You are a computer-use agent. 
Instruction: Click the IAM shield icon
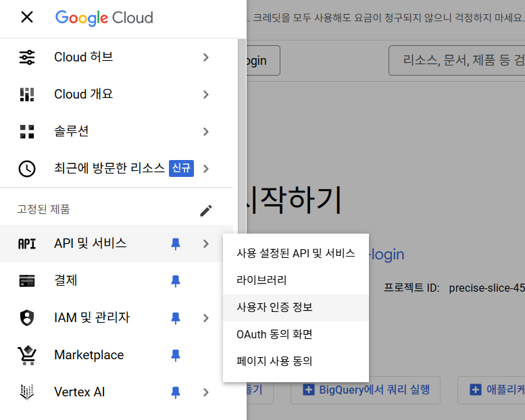(27, 318)
